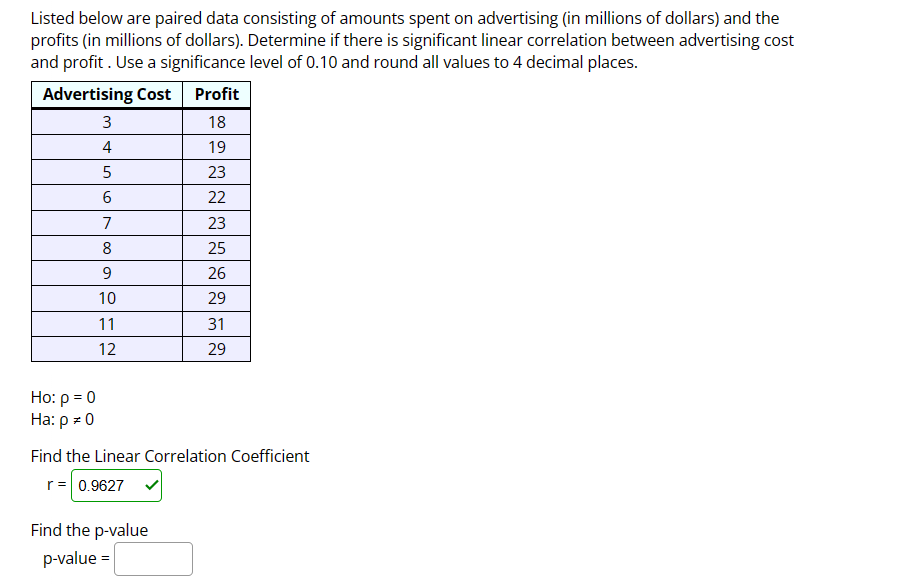This screenshot has height=584, width=914.
Task: Click the p-value input box
Action: tap(153, 558)
